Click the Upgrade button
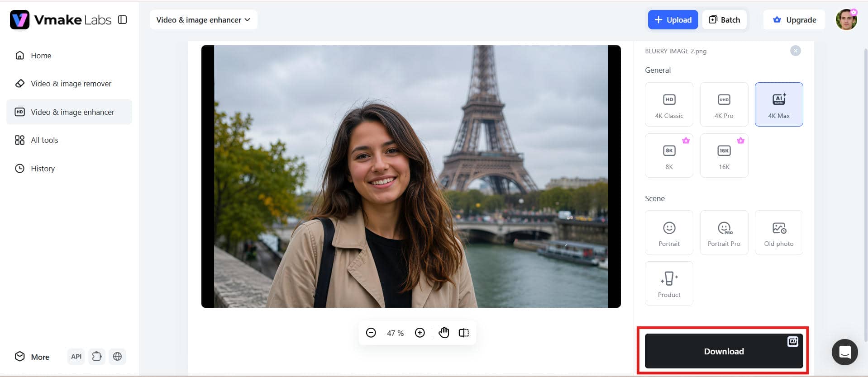Viewport: 868px width, 377px height. [794, 20]
